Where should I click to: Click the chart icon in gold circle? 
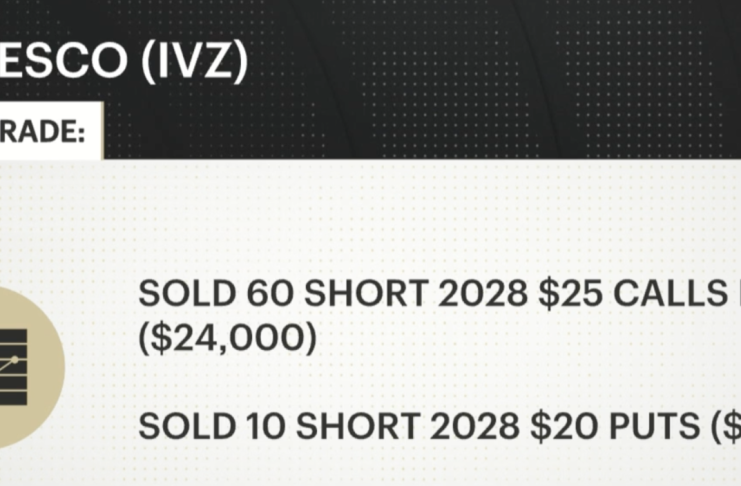pyautogui.click(x=14, y=364)
